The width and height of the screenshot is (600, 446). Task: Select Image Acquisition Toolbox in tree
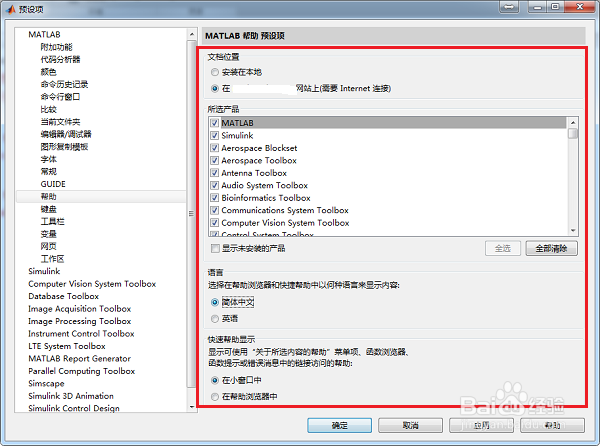[80, 309]
